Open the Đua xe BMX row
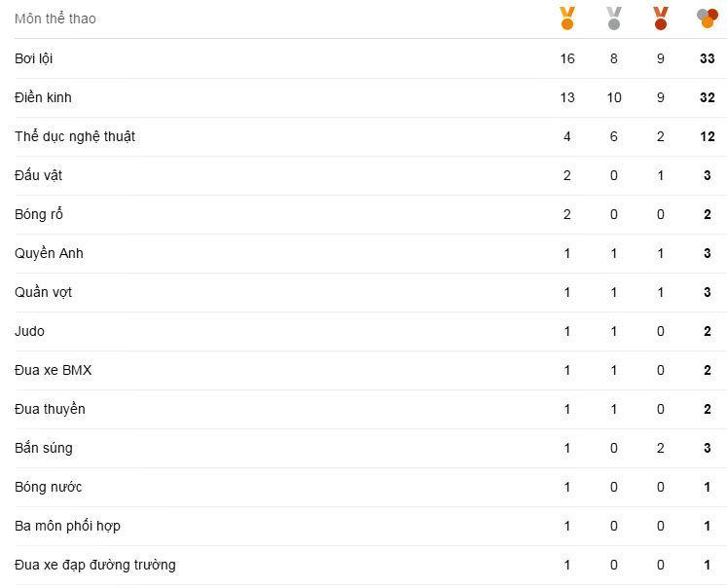This screenshot has height=588, width=727. click(x=54, y=370)
